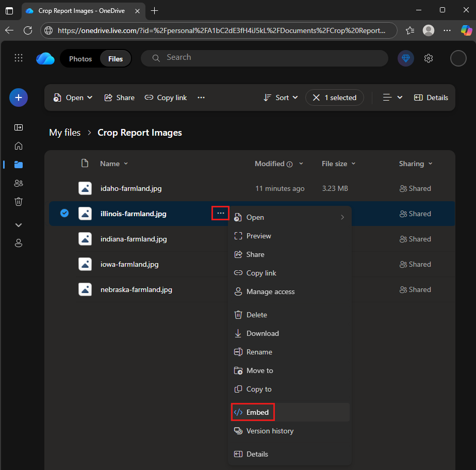Go to Home in the sidebar
The image size is (476, 470).
point(19,146)
